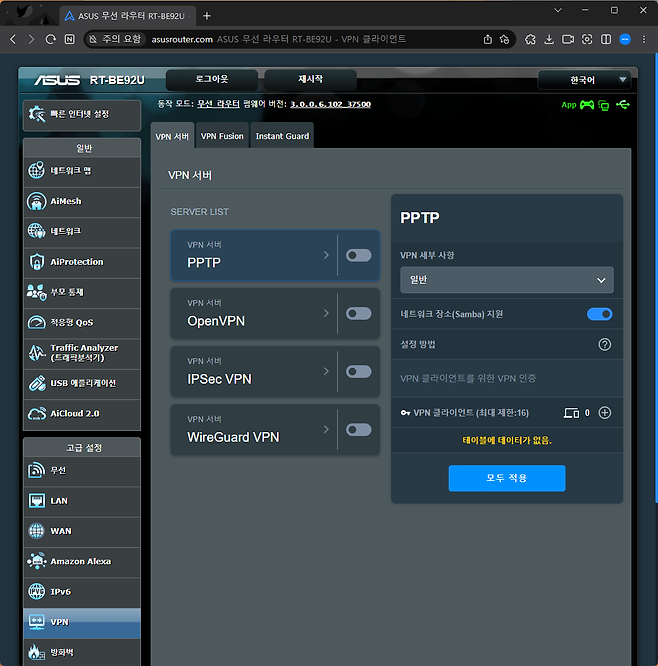Enable the PPTP VPN server toggle
658x666 pixels.
click(x=358, y=256)
